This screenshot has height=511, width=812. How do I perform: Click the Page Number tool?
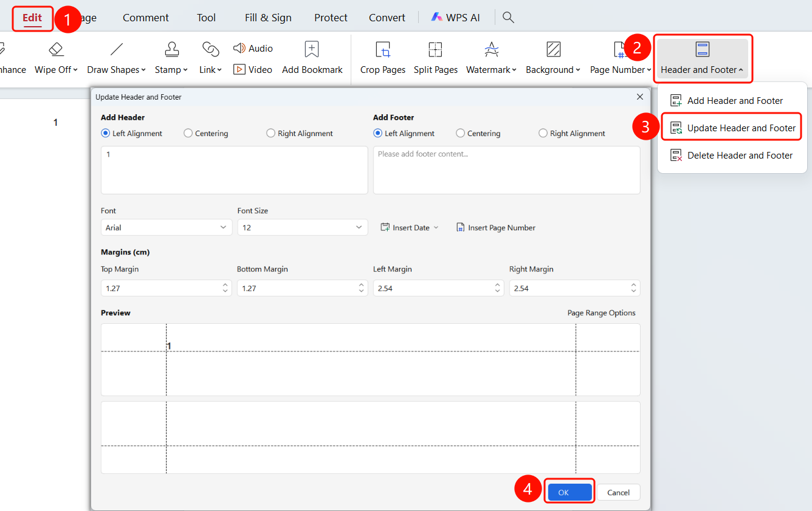pos(620,58)
